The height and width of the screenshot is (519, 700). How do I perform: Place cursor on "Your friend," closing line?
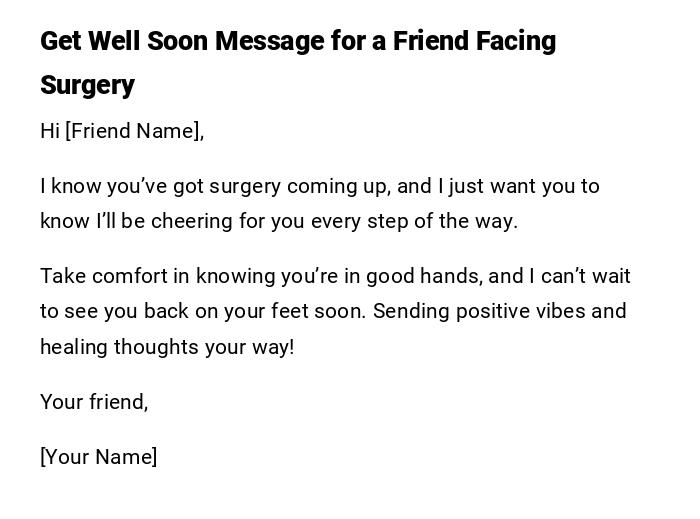click(94, 402)
